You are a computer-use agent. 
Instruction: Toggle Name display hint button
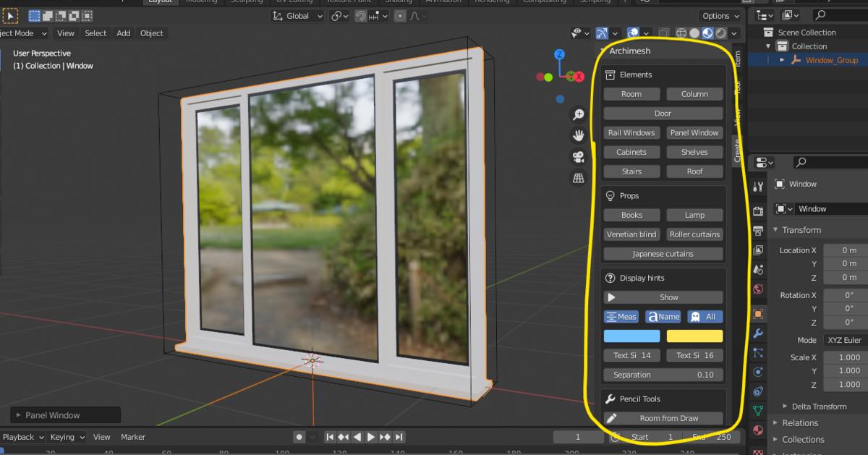click(x=663, y=317)
